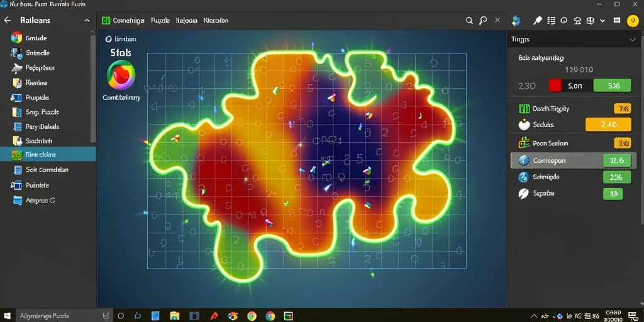This screenshot has height=322, width=644.
Task: Click the magnifier search icon in header
Action: pos(469,20)
